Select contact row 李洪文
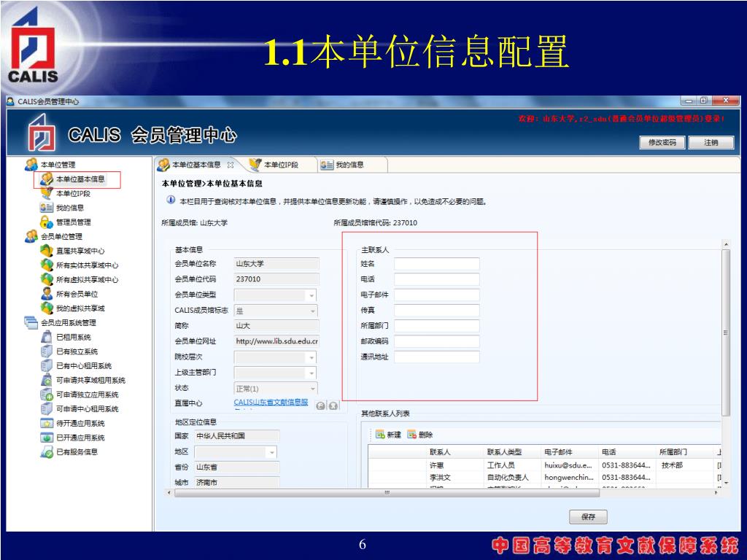This screenshot has height=560, width=747. click(x=543, y=477)
